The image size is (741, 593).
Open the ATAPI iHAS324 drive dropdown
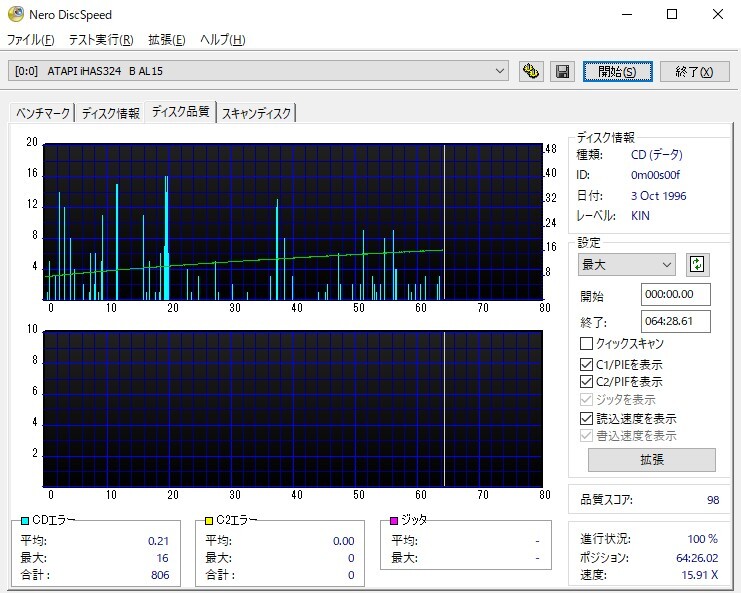pos(258,71)
